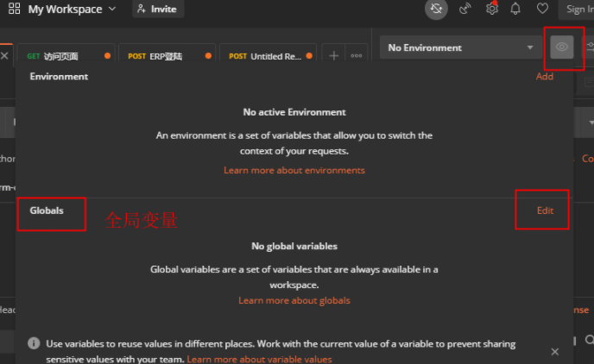Viewport: 594px width, 364px height.
Task: Click the heart icon
Action: coord(542,9)
